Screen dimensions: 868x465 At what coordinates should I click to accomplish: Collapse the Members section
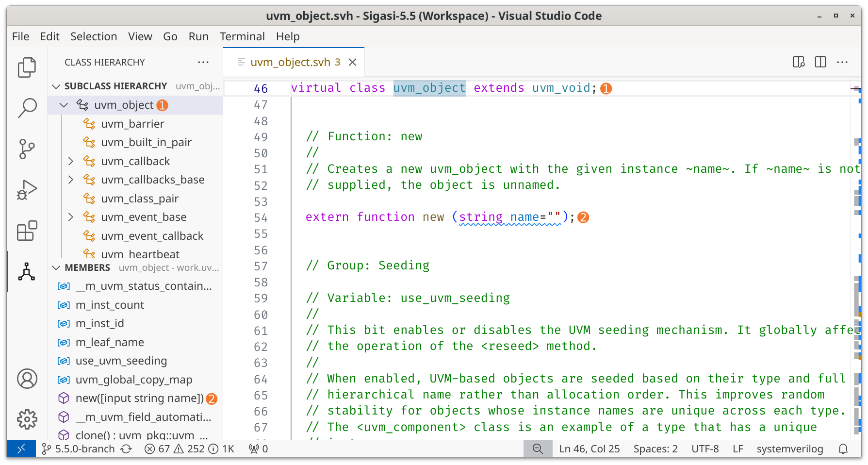click(x=56, y=267)
